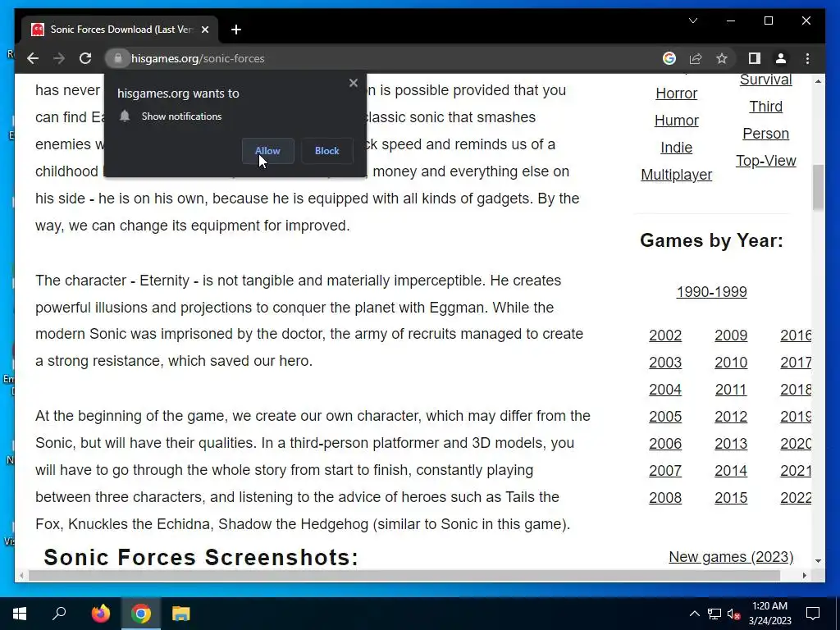Viewport: 840px width, 630px height.
Task: Open Chrome's three-dot menu
Action: 807,58
